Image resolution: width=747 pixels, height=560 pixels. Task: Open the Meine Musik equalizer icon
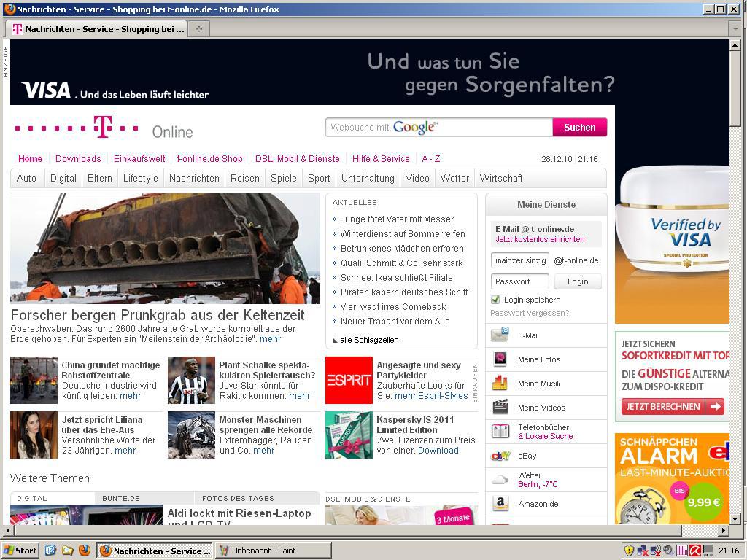pos(500,383)
